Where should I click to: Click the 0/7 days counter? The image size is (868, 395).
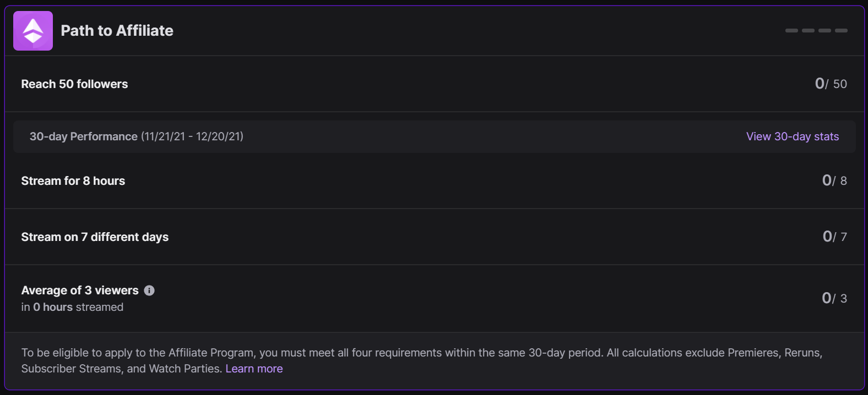click(x=834, y=237)
